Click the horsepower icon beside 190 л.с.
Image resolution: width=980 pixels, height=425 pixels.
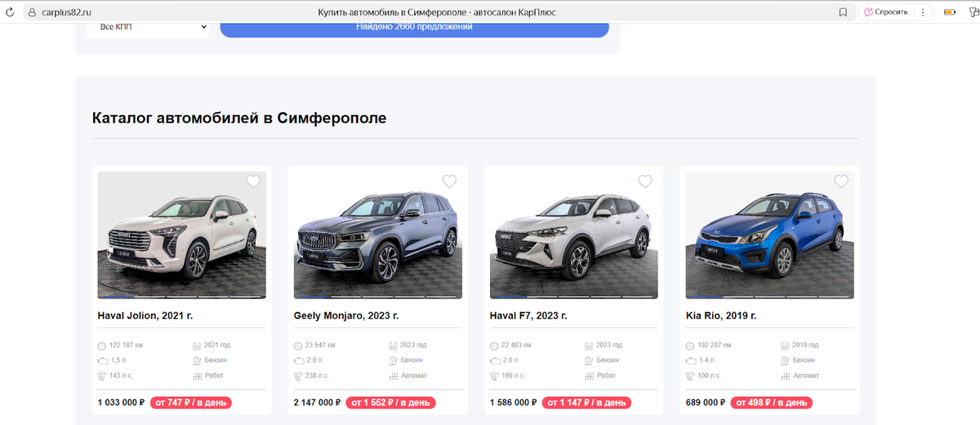[494, 376]
